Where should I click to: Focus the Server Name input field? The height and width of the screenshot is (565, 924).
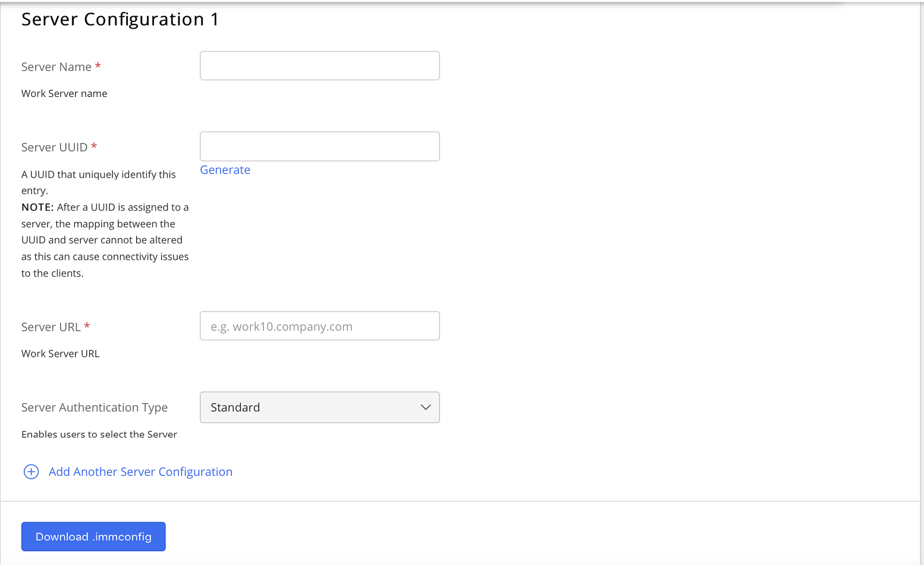pos(319,66)
